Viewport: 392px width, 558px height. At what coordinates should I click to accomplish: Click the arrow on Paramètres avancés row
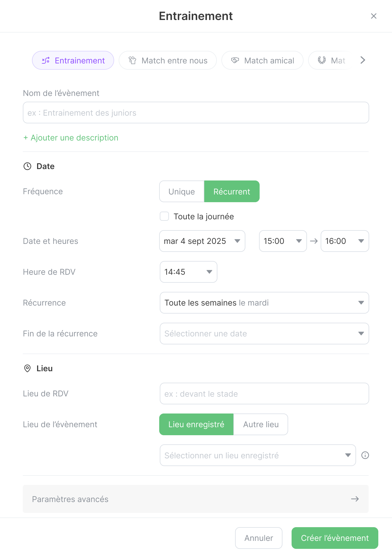pyautogui.click(x=355, y=499)
